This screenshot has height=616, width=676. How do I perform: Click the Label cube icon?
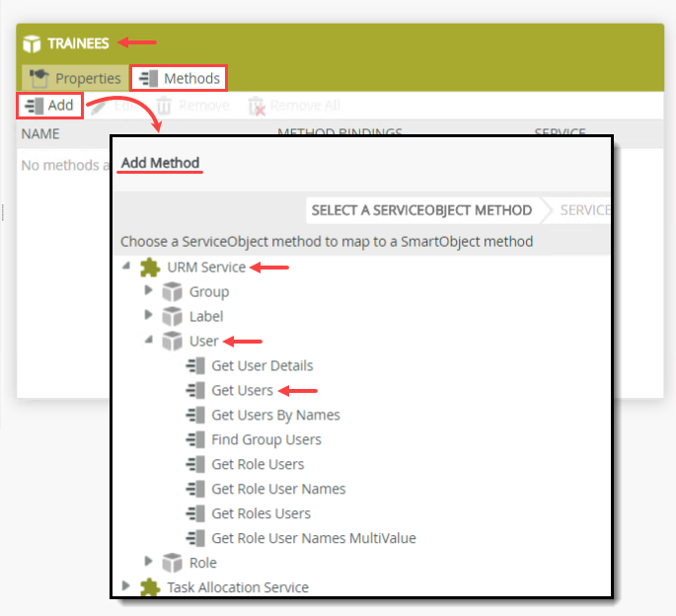[172, 317]
